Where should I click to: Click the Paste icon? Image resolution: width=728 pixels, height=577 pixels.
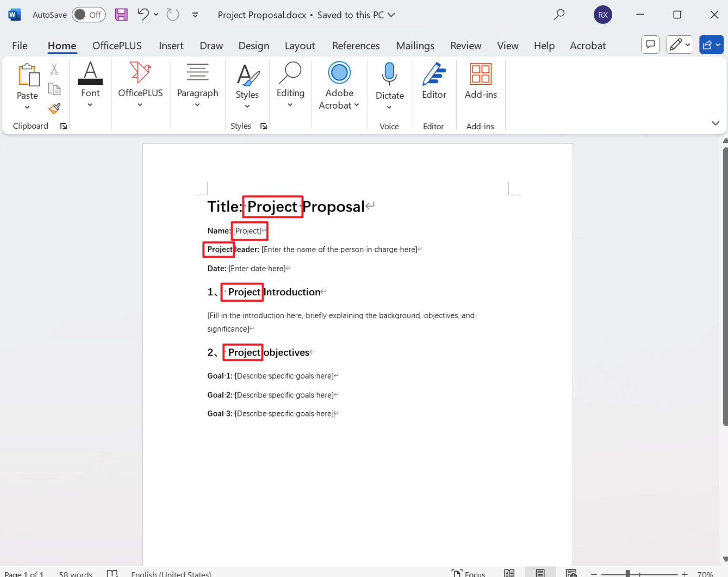click(27, 81)
